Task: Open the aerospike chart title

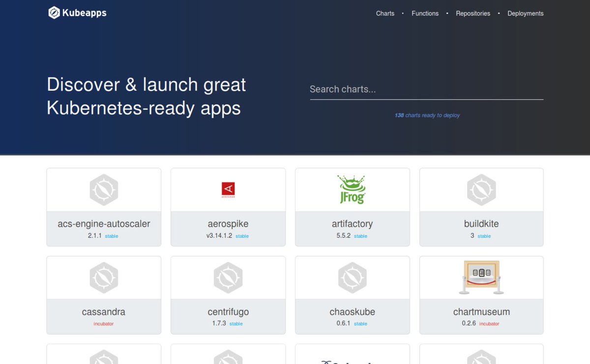Action: pyautogui.click(x=228, y=224)
